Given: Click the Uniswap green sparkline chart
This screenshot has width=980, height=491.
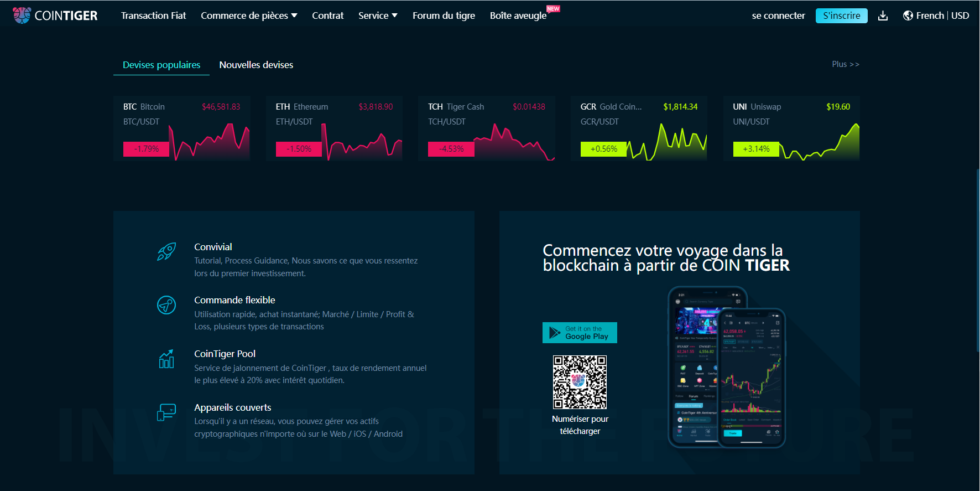Looking at the screenshot, I should pos(820,142).
